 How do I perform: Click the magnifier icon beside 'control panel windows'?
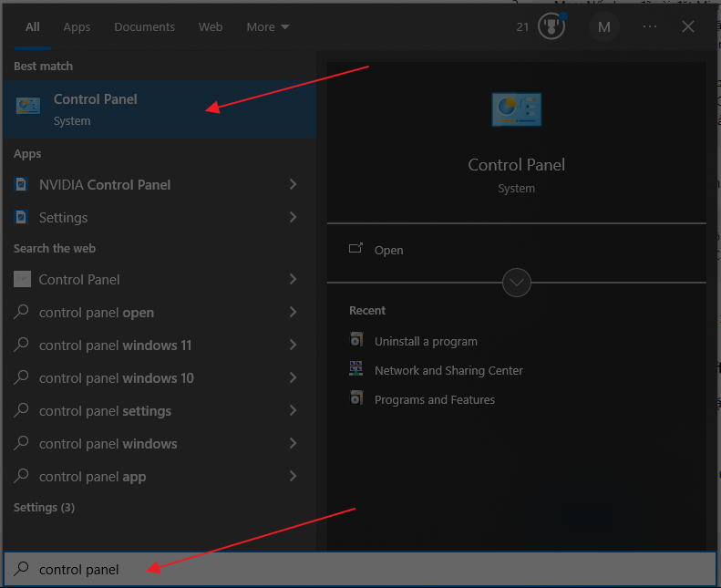pos(21,443)
